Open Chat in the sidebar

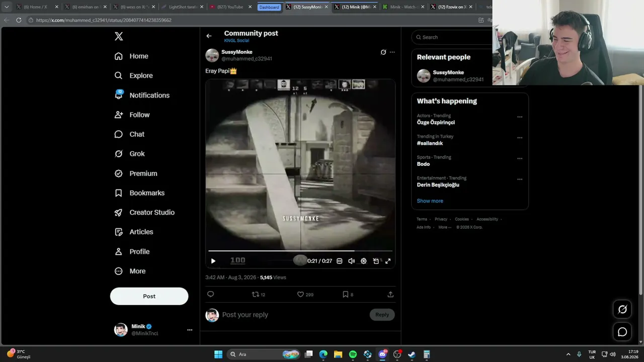pyautogui.click(x=129, y=134)
